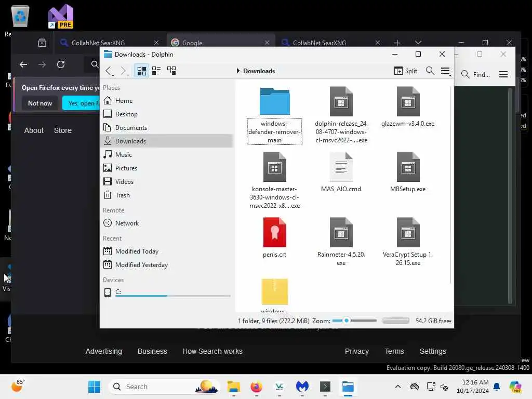Image resolution: width=532 pixels, height=399 pixels.
Task: Select the dolphin-release exe file icon
Action: (341, 101)
